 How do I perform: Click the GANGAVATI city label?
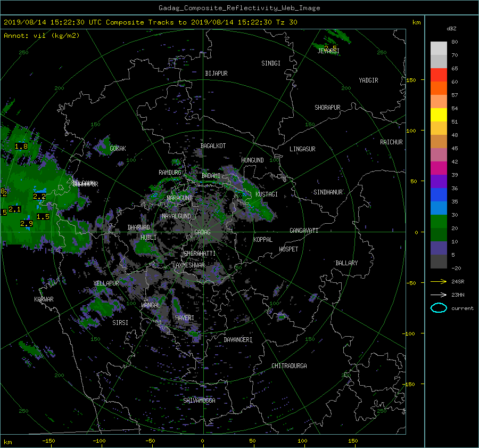304,230
